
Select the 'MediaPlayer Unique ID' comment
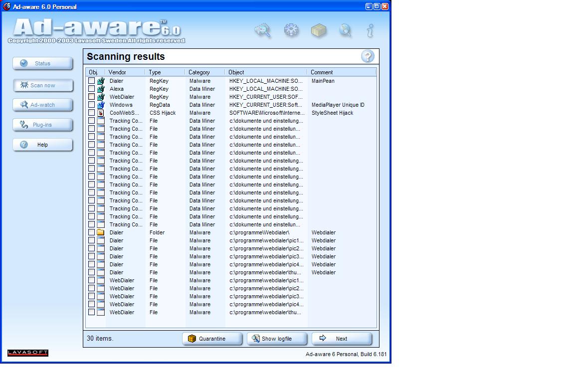click(x=338, y=105)
